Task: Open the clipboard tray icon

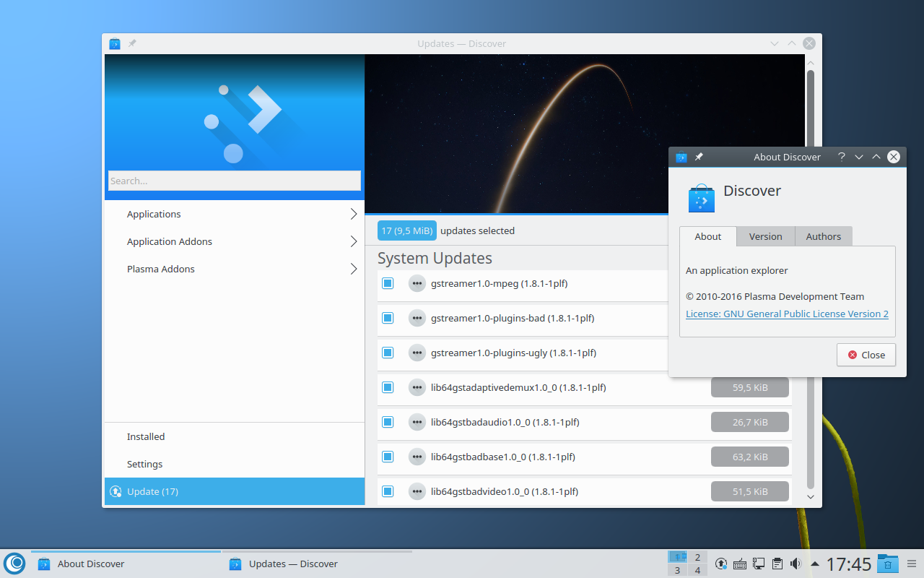Action: pos(777,564)
